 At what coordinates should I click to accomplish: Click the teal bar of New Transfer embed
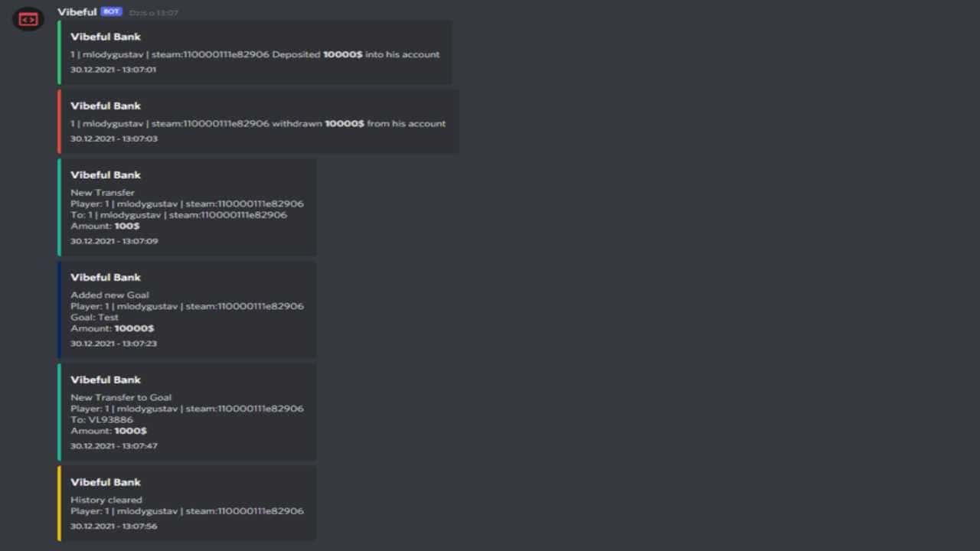59,207
